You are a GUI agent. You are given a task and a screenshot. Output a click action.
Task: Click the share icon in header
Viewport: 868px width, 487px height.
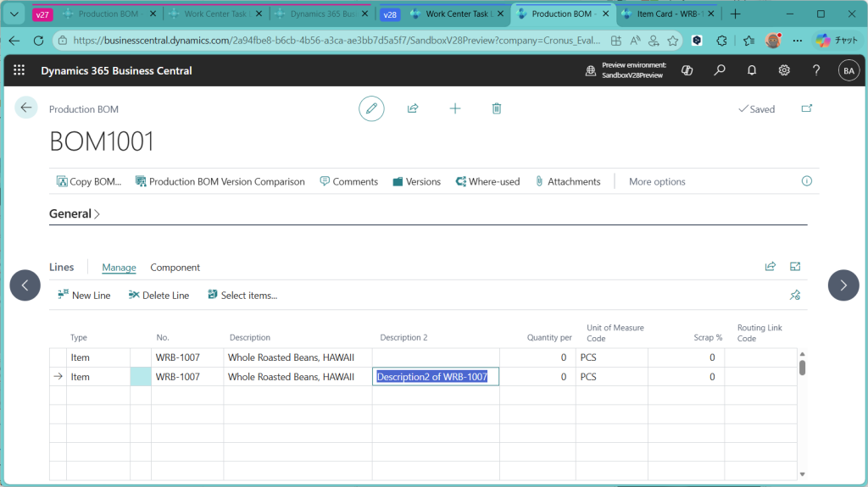click(x=413, y=108)
